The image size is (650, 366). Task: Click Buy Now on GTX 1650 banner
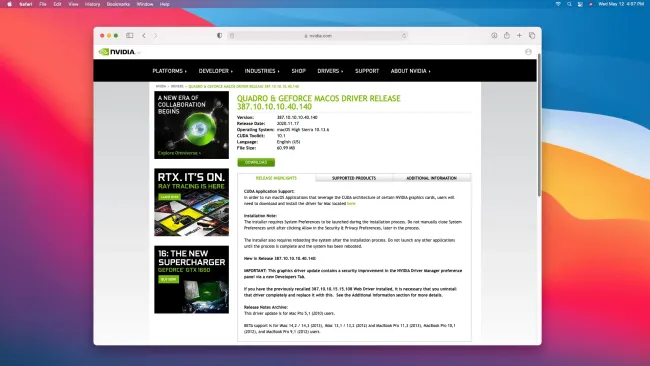(x=168, y=279)
